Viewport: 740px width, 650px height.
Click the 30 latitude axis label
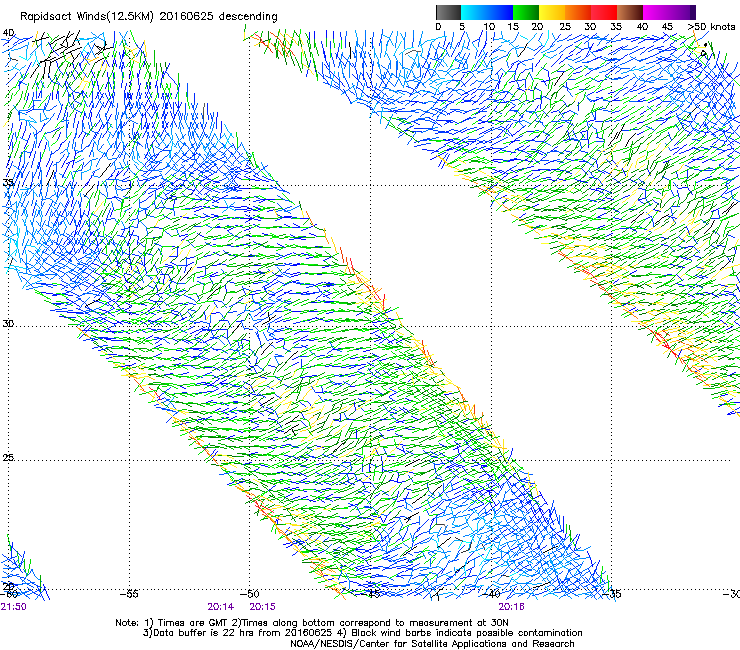click(x=8, y=324)
